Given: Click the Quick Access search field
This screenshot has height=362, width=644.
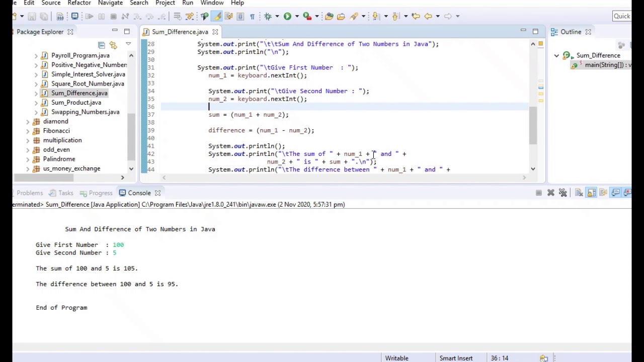Looking at the screenshot, I should click(622, 16).
